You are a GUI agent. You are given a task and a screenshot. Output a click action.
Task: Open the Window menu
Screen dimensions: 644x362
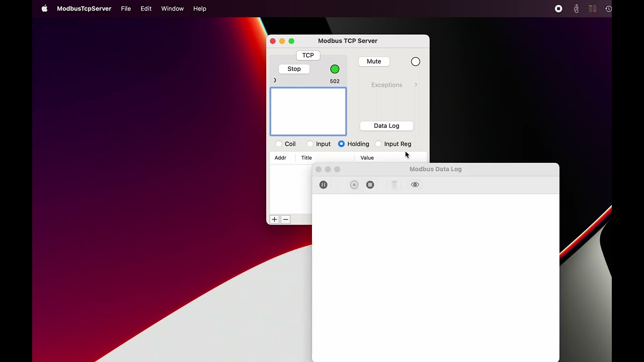click(x=172, y=9)
